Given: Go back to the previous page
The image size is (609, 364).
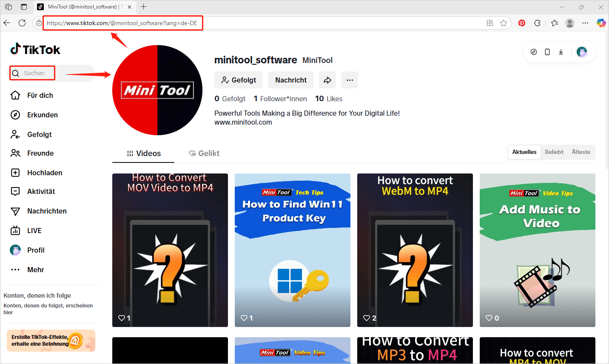Looking at the screenshot, I should (7, 23).
